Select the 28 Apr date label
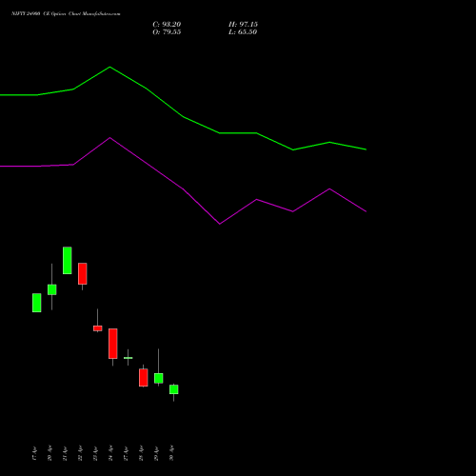This screenshot has width=476, height=476. [141, 453]
